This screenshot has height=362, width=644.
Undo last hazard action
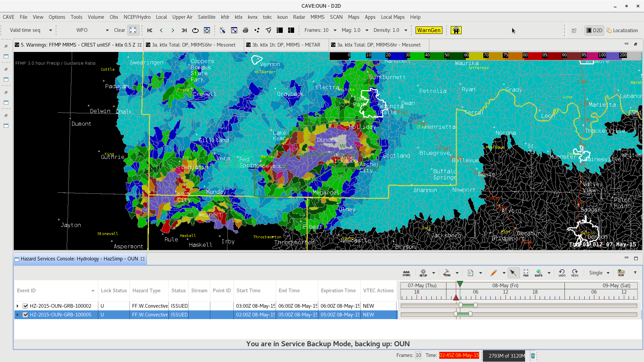click(x=562, y=273)
